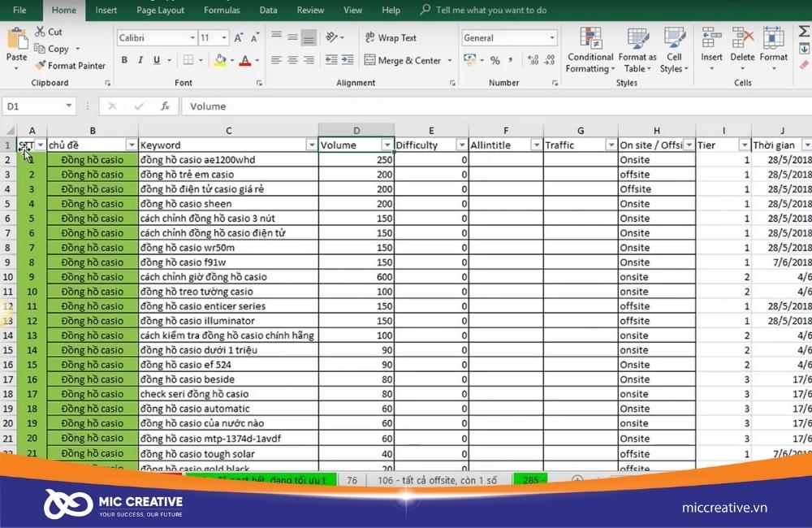This screenshot has width=812, height=528.
Task: Select column D header
Action: pyautogui.click(x=356, y=131)
